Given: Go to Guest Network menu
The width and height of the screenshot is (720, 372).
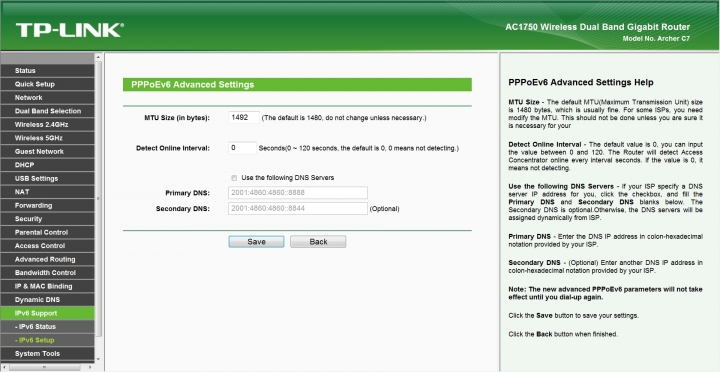Looking at the screenshot, I should [47, 152].
